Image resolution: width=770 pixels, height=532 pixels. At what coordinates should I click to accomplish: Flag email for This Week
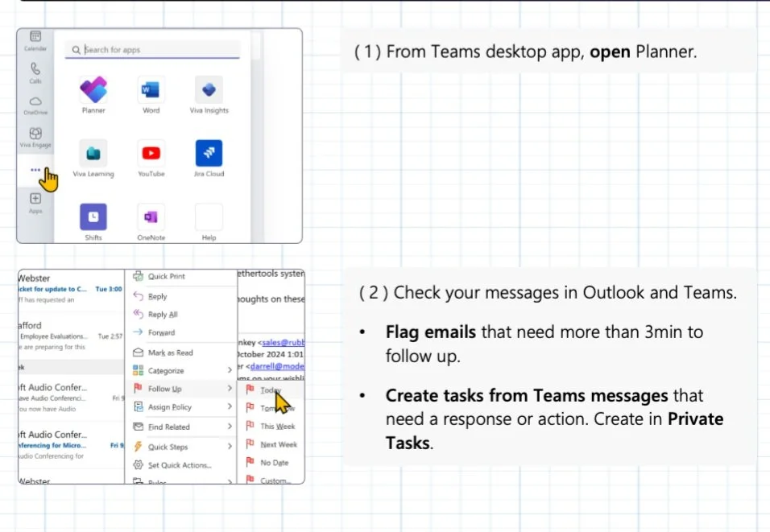click(x=271, y=426)
